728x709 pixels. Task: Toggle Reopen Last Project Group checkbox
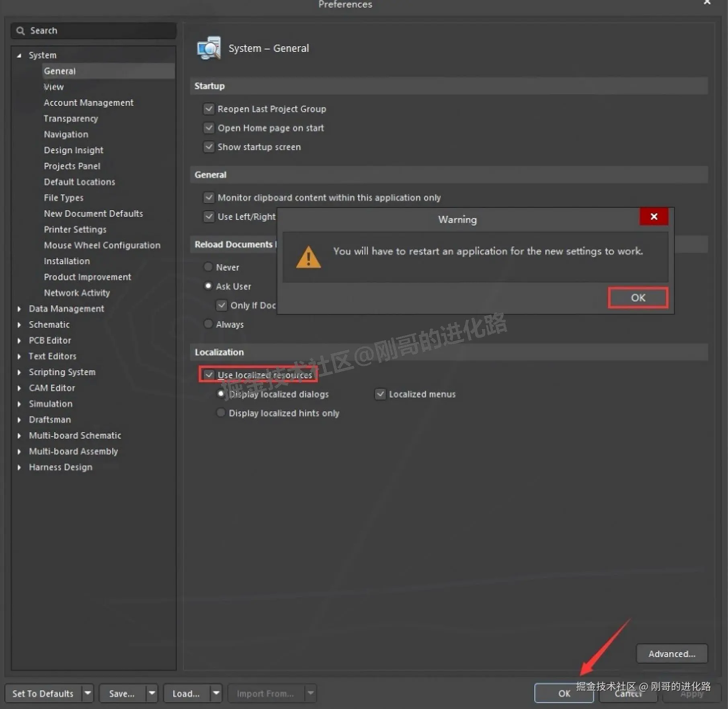[209, 109]
